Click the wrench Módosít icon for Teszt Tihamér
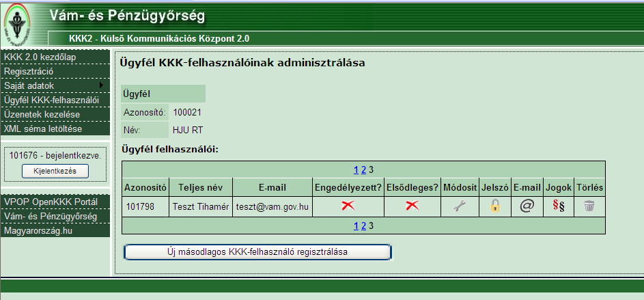Image resolution: width=644 pixels, height=300 pixels. (460, 206)
